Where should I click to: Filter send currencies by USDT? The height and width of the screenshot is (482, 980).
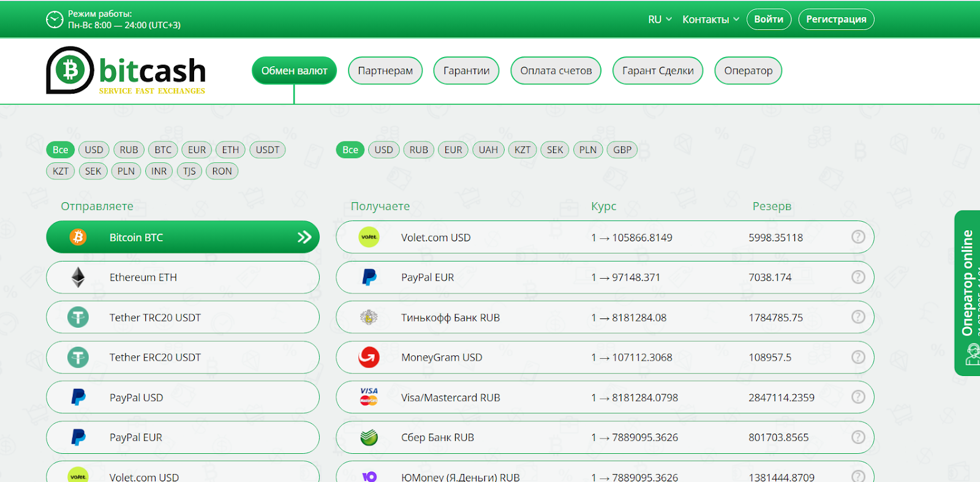tap(268, 149)
